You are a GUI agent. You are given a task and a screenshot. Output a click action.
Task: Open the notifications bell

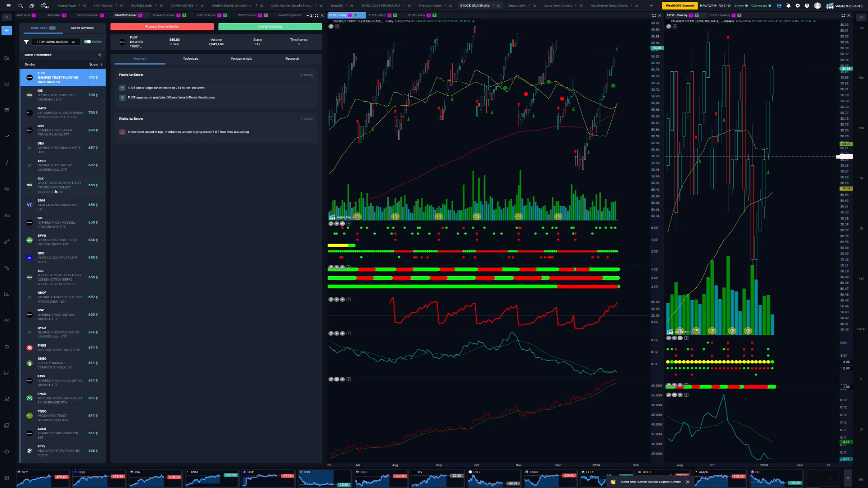(x=788, y=6)
